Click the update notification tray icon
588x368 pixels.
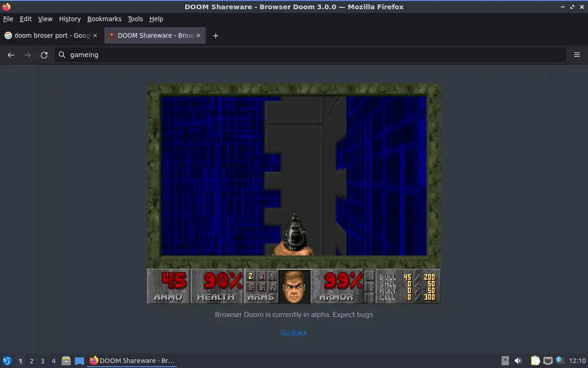560,360
